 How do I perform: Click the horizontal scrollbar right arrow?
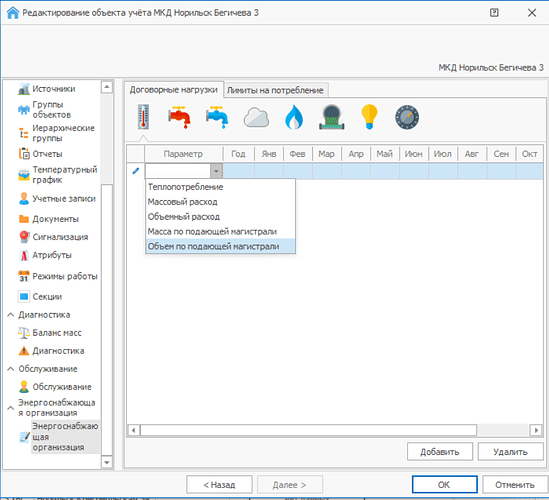pyautogui.click(x=536, y=430)
